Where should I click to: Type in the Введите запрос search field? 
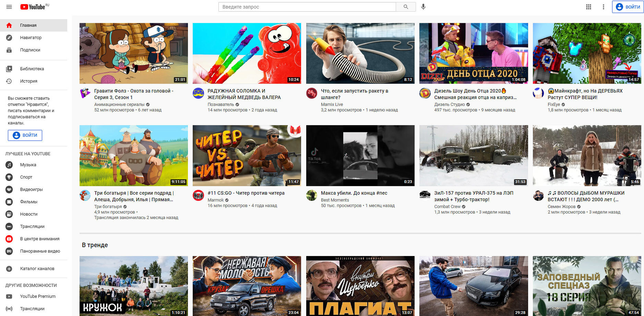[307, 7]
